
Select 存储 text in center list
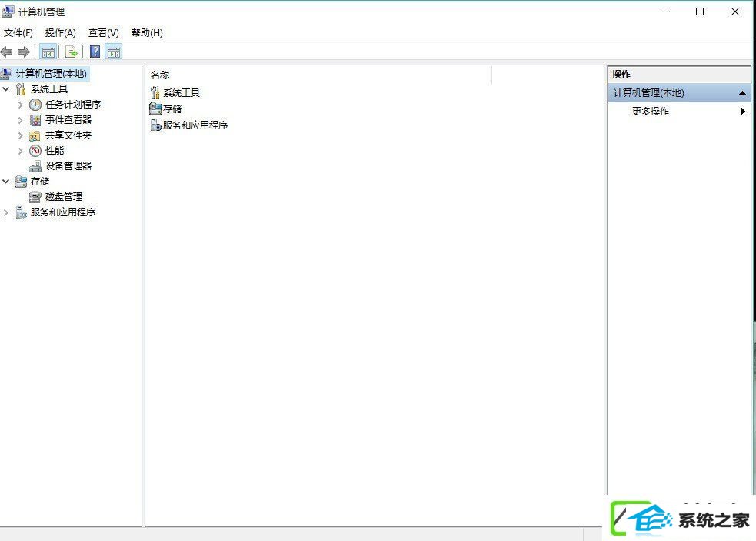[x=172, y=109]
